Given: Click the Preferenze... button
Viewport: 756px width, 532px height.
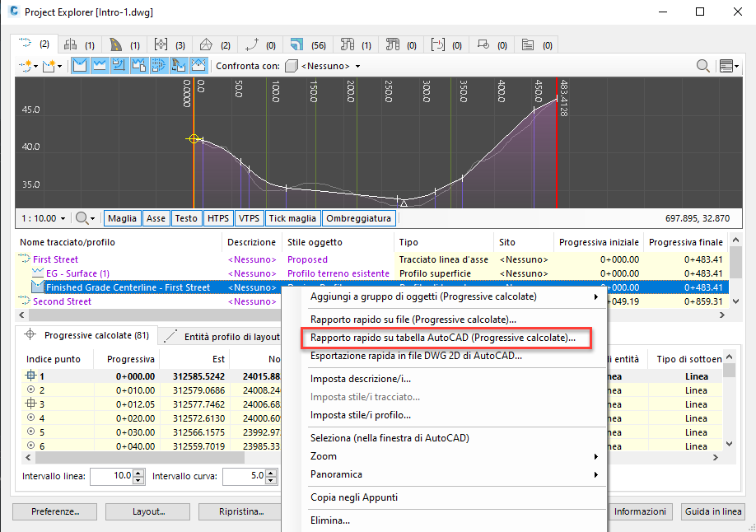Looking at the screenshot, I should [55, 511].
